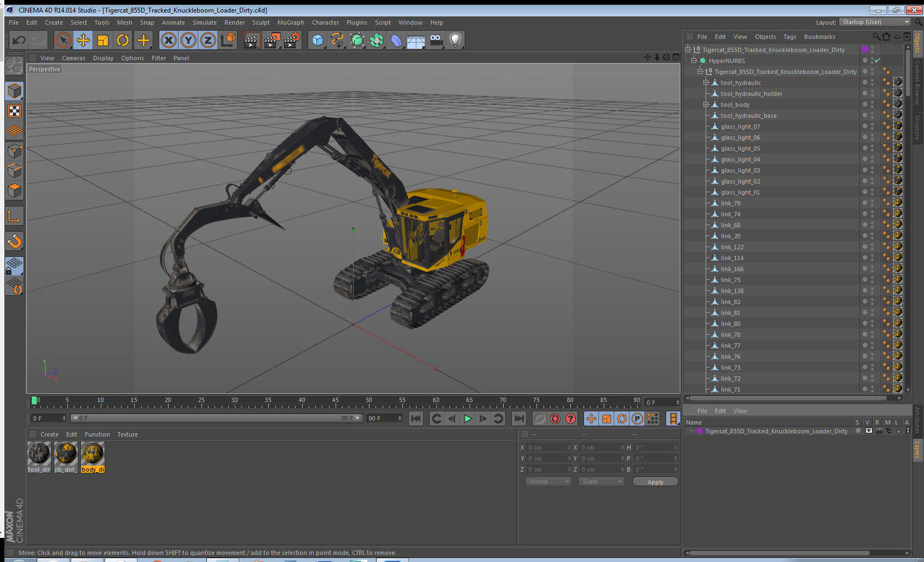This screenshot has width=924, height=562.
Task: Toggle Z axis lock
Action: (x=208, y=40)
